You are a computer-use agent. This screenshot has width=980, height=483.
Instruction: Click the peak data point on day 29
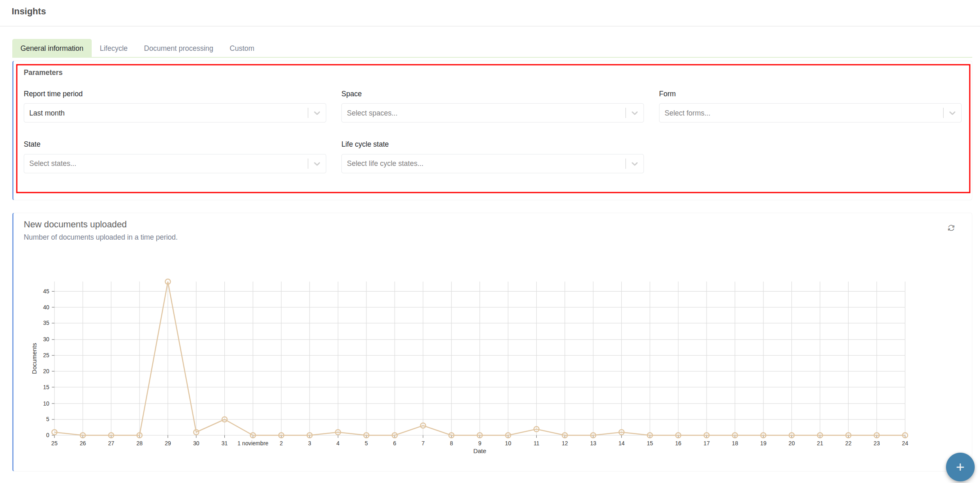click(168, 282)
